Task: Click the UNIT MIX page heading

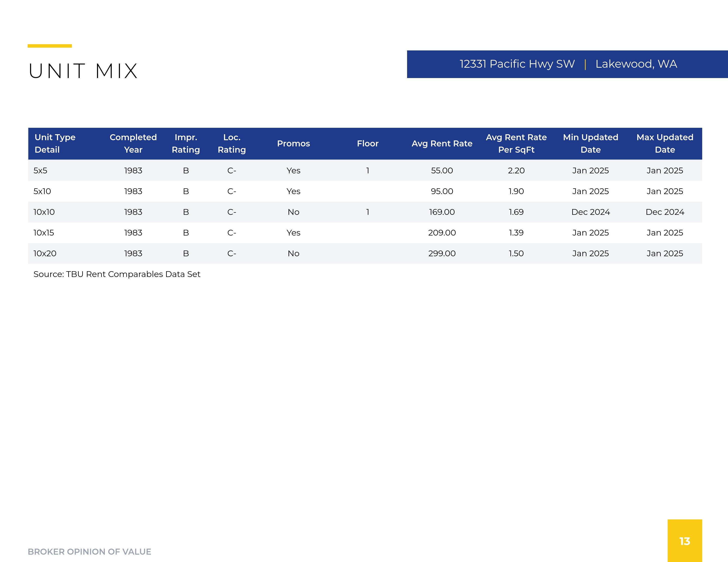Action: (x=83, y=71)
